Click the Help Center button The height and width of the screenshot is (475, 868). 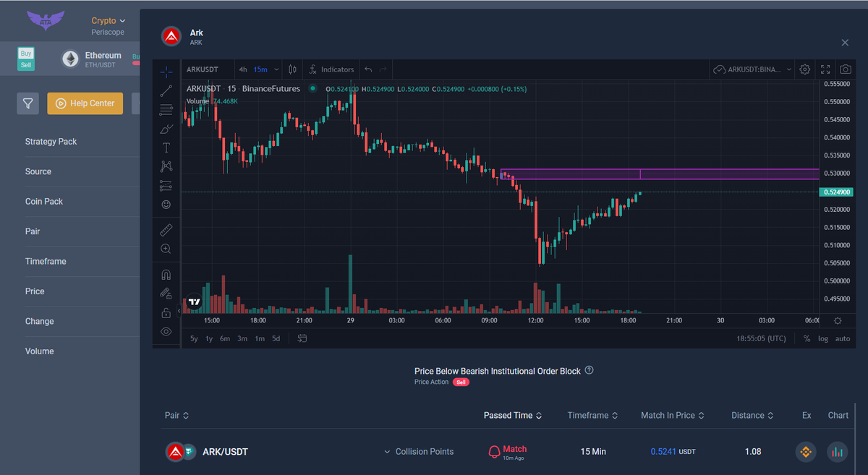(x=85, y=103)
